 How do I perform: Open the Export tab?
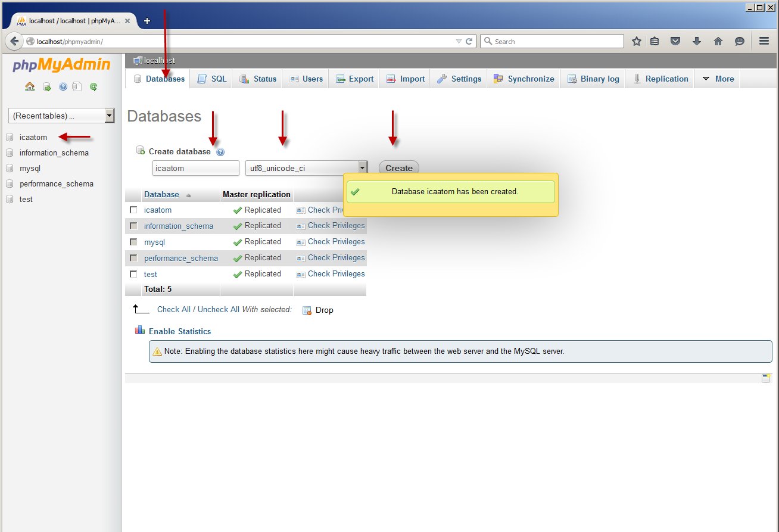(x=354, y=79)
